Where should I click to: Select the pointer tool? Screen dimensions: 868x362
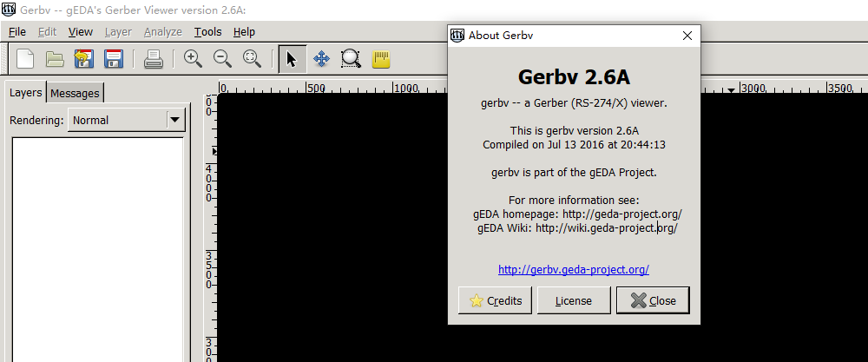[x=293, y=59]
